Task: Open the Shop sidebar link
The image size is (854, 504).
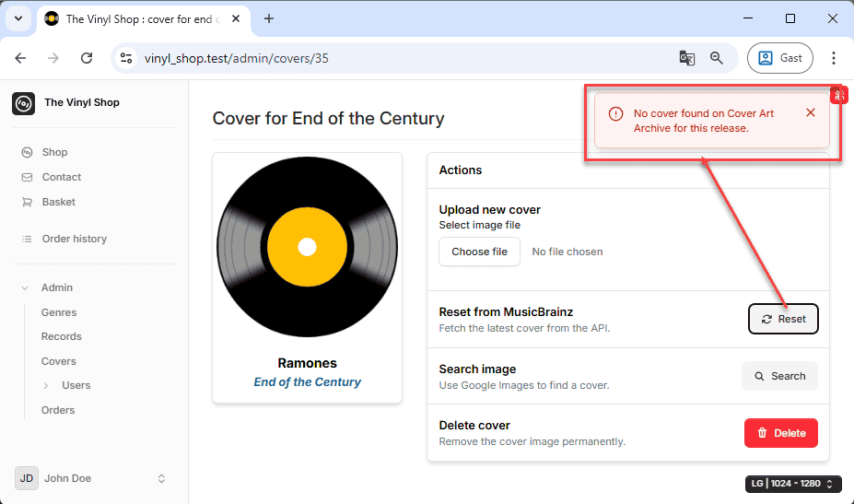Action: point(54,152)
